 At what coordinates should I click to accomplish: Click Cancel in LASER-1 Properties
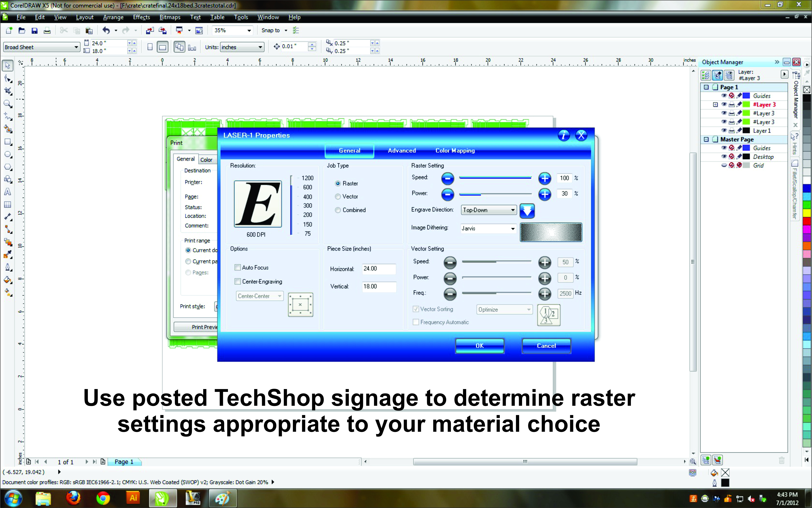point(546,346)
